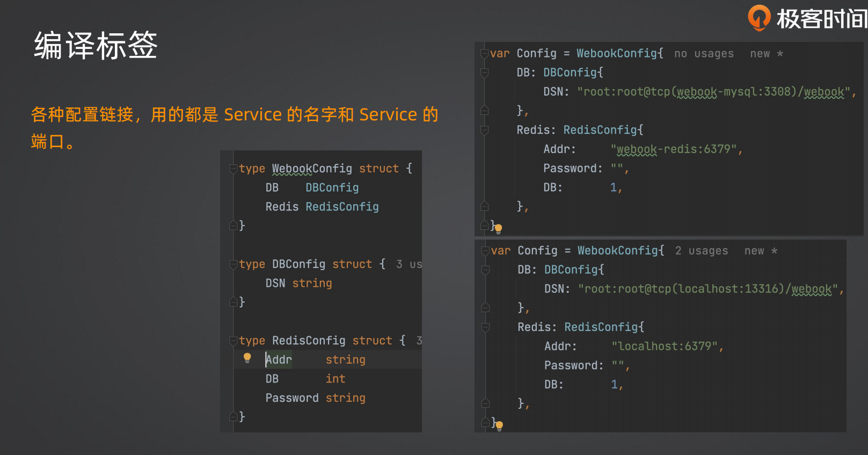Click 'new *' author hint in upper panel
This screenshot has height=455, width=868.
pos(767,54)
